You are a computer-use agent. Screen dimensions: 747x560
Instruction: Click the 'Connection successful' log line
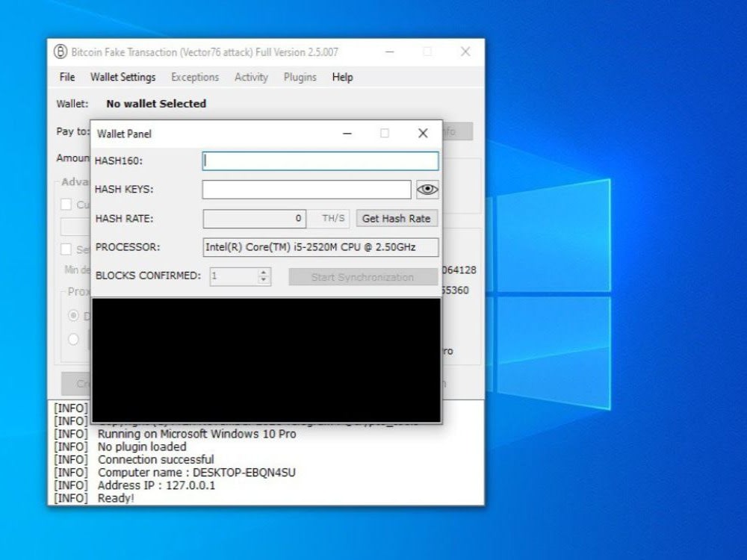point(156,459)
